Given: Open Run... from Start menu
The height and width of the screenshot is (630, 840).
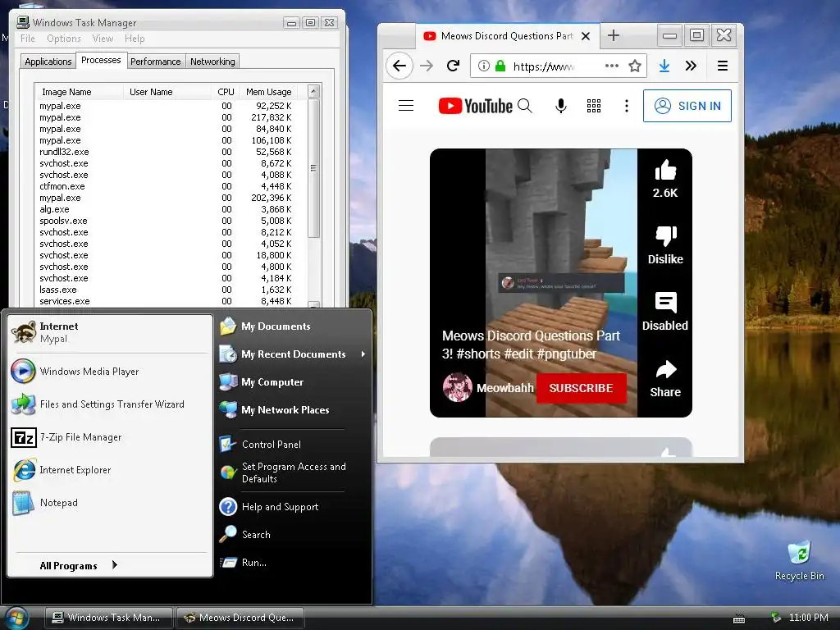Looking at the screenshot, I should coord(294,563).
